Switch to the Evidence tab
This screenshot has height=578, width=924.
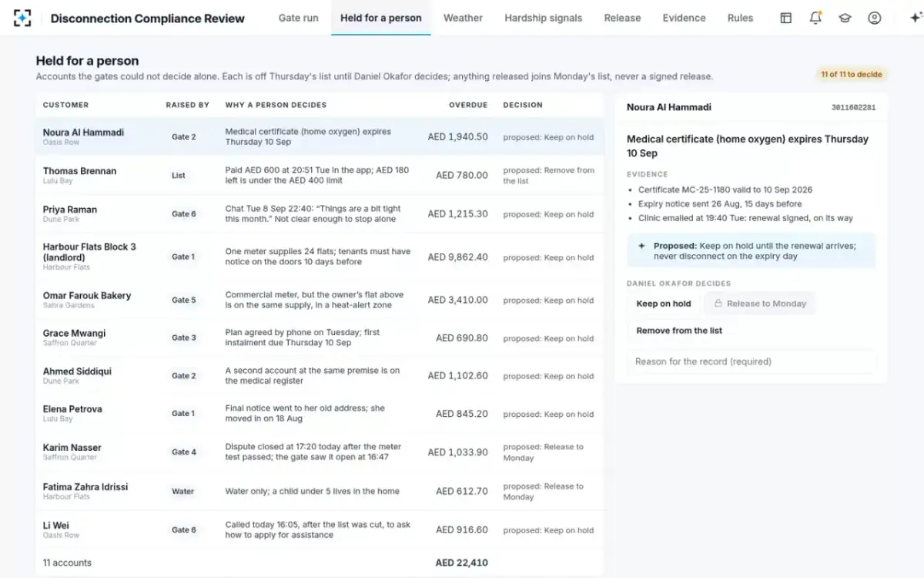pyautogui.click(x=684, y=18)
